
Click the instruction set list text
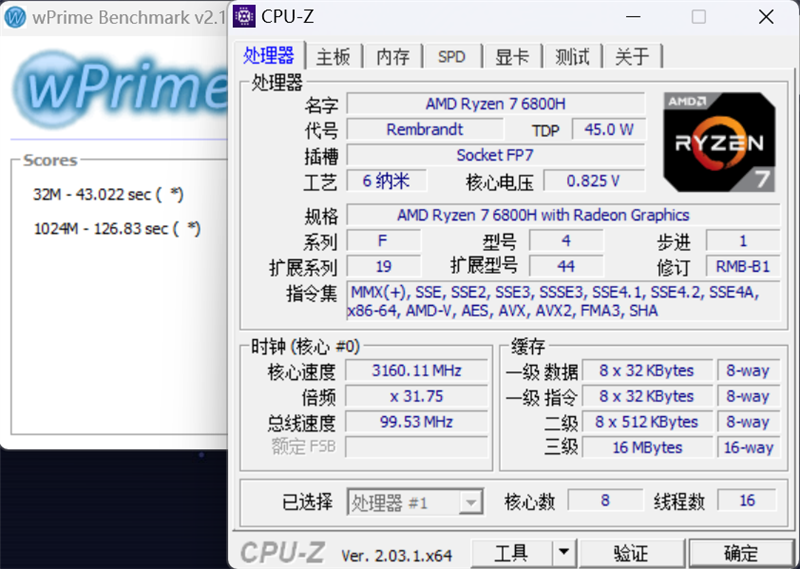coord(563,301)
